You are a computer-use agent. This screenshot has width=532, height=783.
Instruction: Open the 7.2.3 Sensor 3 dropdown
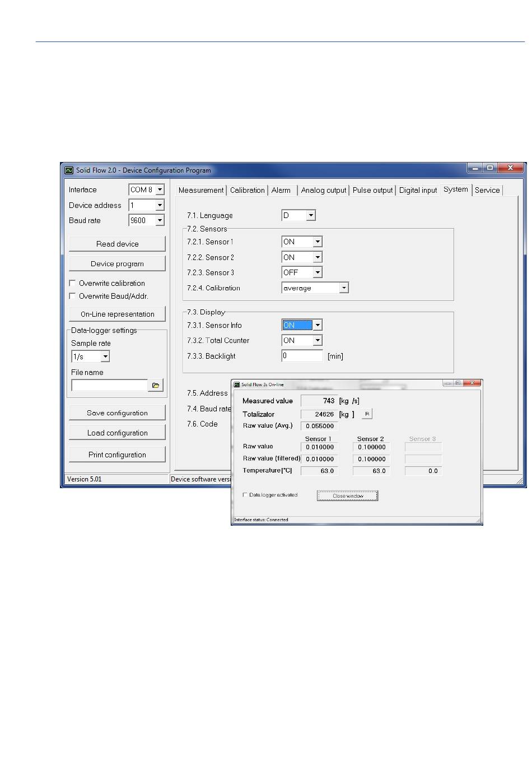click(x=318, y=272)
